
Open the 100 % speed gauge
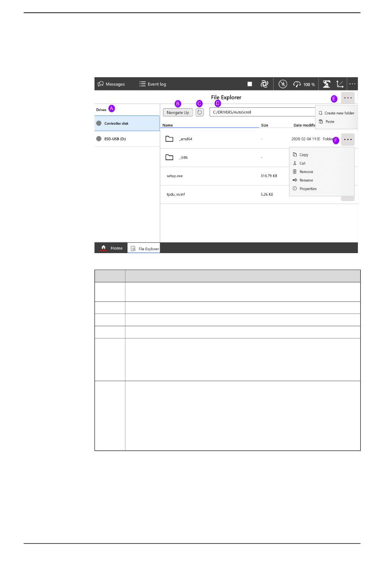304,84
